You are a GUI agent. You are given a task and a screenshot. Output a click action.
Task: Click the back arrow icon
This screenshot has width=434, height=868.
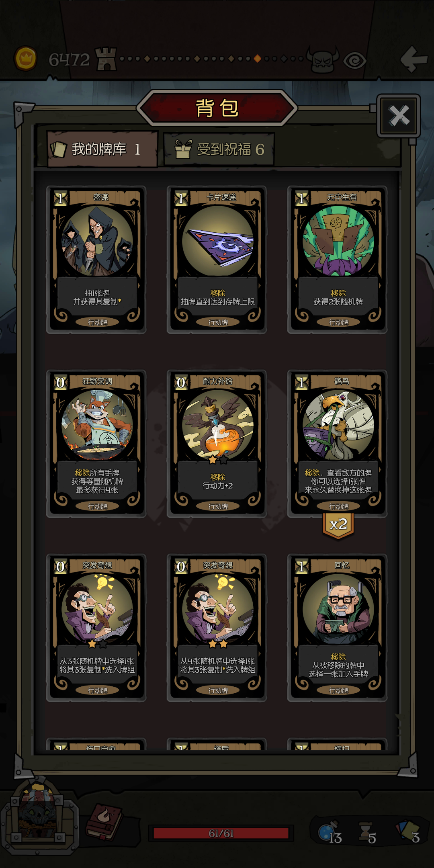tap(414, 59)
